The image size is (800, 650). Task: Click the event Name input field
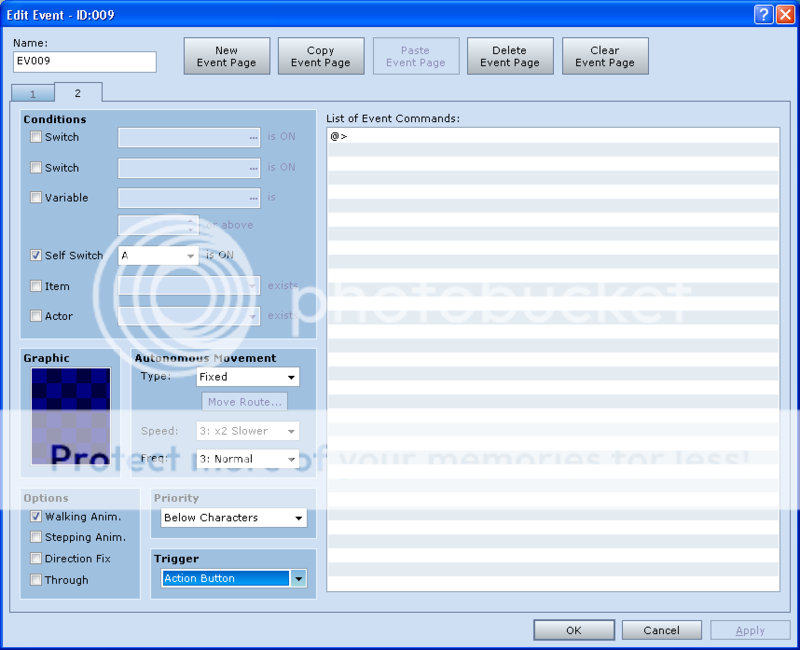point(85,62)
